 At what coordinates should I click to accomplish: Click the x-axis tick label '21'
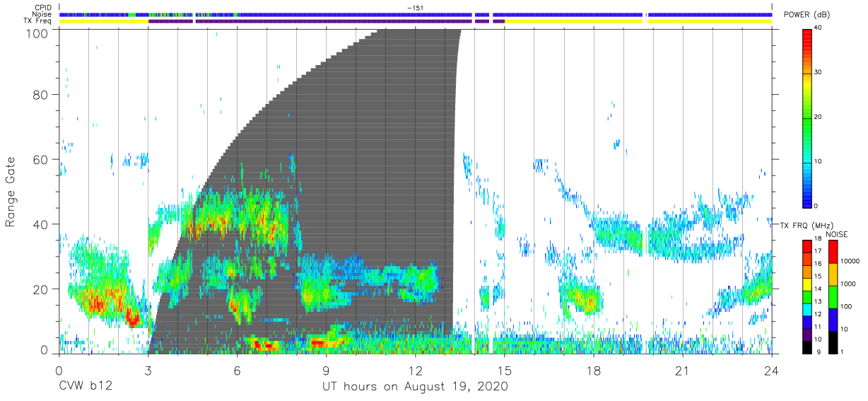683,371
